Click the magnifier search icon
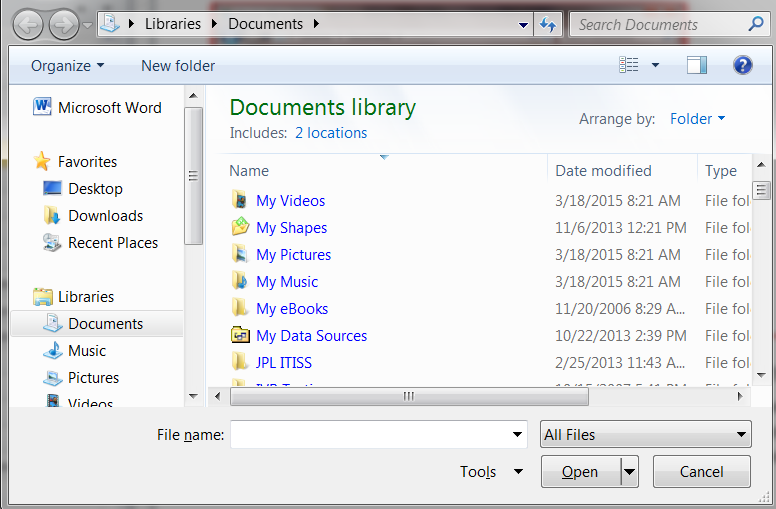The width and height of the screenshot is (776, 509). click(x=756, y=23)
